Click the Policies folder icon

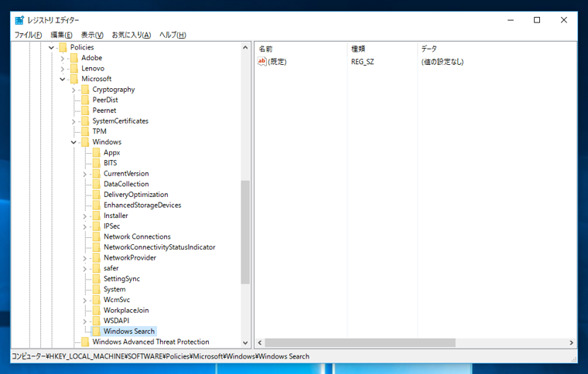pos(63,47)
